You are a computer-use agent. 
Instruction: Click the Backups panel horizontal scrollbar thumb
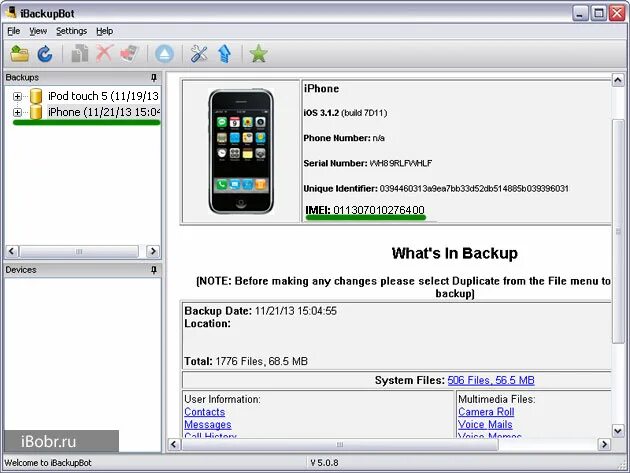click(x=79, y=251)
